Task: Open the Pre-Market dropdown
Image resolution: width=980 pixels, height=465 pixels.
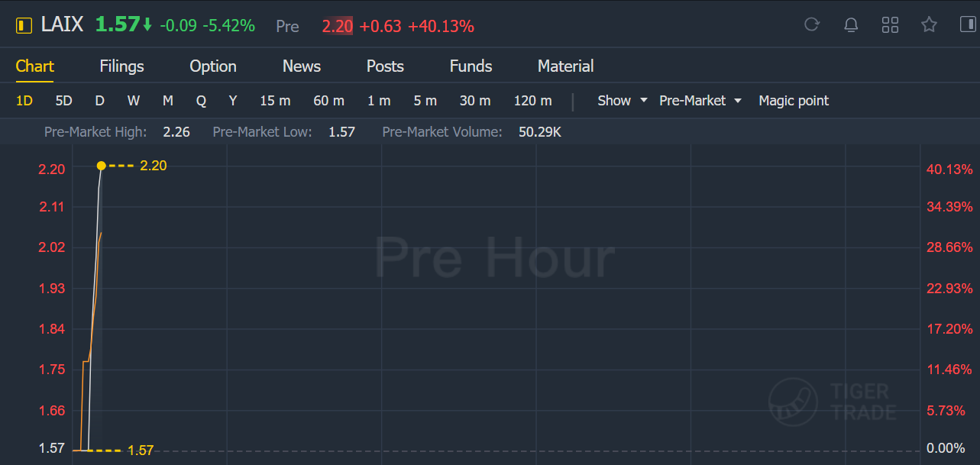Action: [700, 101]
